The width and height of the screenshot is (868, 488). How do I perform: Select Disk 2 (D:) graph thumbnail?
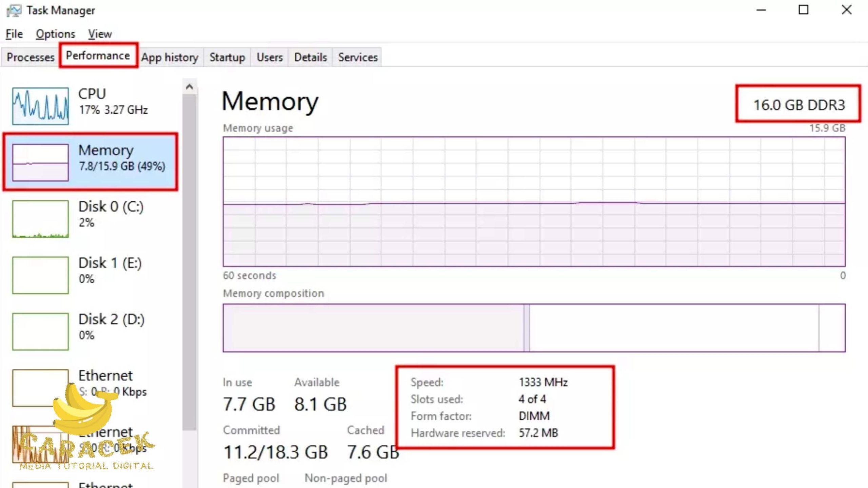coord(40,331)
